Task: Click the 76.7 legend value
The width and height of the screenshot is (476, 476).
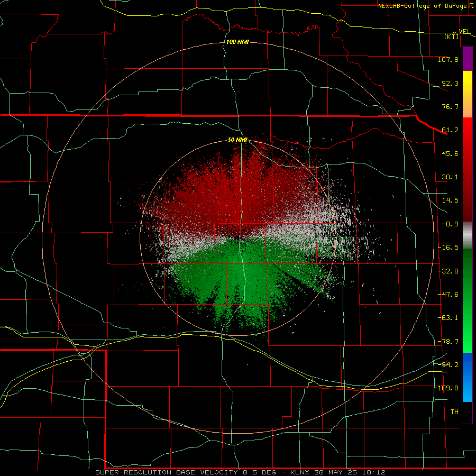Action: coord(450,106)
